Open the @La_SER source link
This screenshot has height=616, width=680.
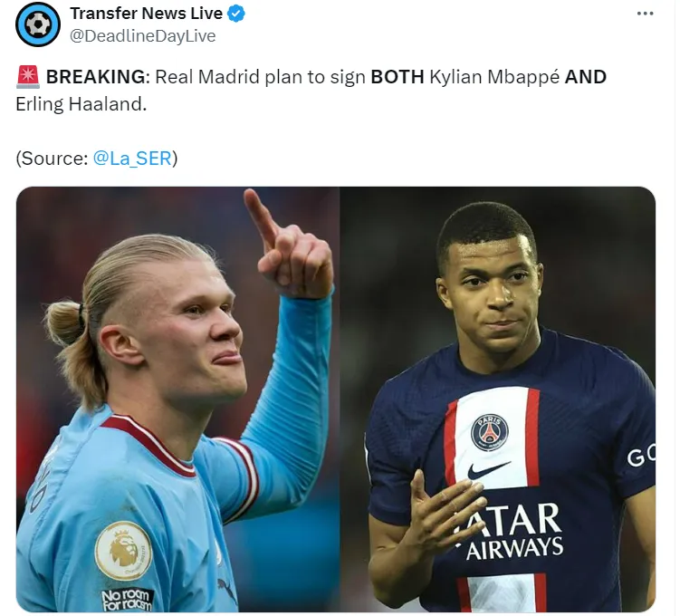132,159
